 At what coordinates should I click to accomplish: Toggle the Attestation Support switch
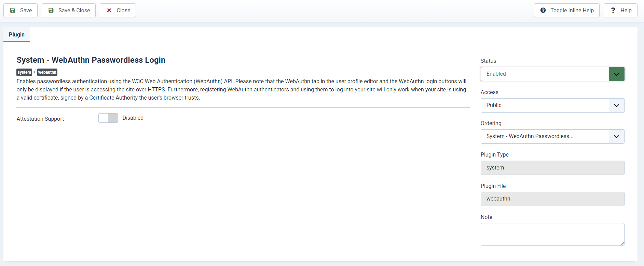(108, 118)
